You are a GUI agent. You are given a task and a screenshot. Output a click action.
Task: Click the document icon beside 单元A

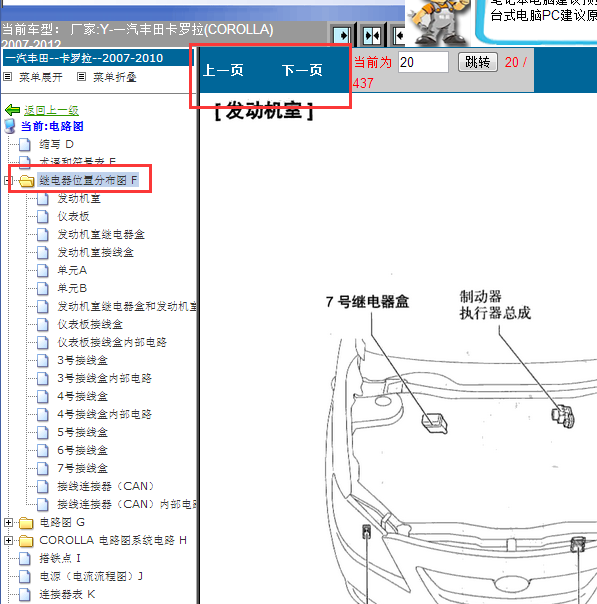tap(43, 270)
